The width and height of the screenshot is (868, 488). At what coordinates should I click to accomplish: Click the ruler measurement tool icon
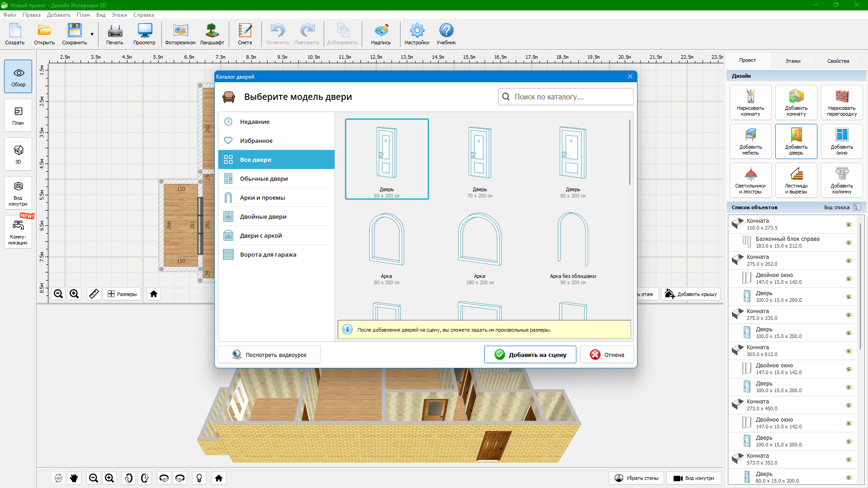pos(94,294)
